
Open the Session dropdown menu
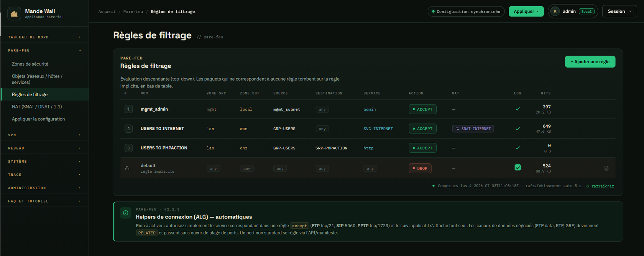click(x=619, y=12)
